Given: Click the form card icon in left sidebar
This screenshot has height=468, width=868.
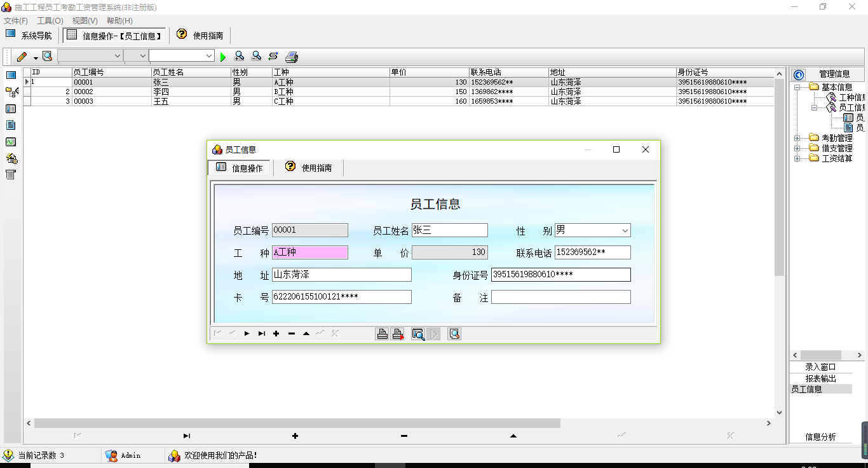Looking at the screenshot, I should click(x=11, y=109).
